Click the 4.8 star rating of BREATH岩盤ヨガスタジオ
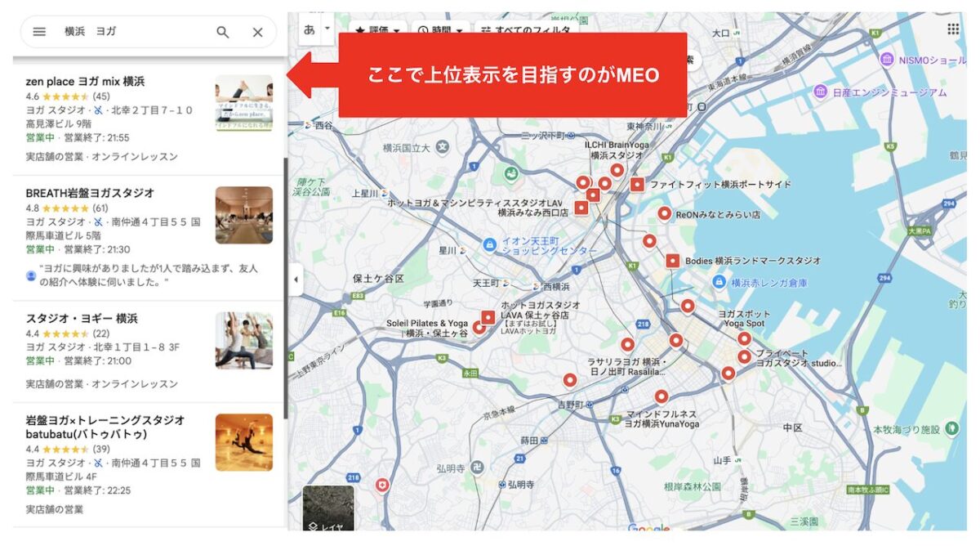 (x=67, y=208)
